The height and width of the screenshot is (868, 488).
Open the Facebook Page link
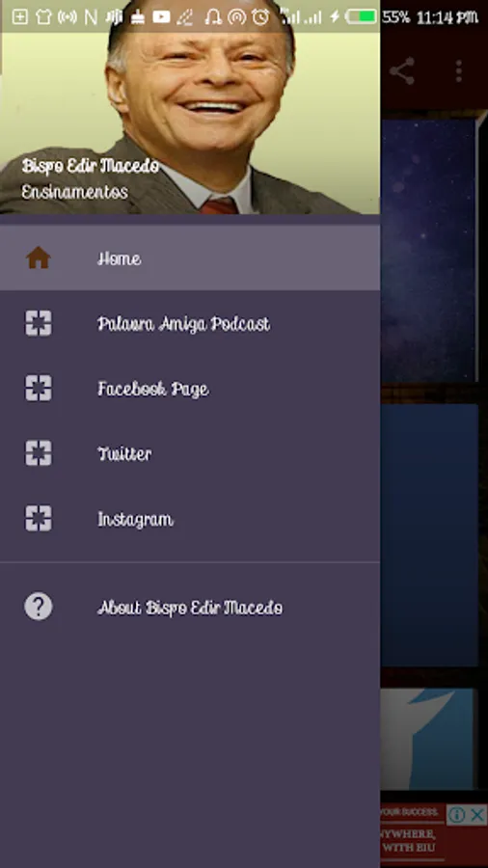(x=190, y=389)
